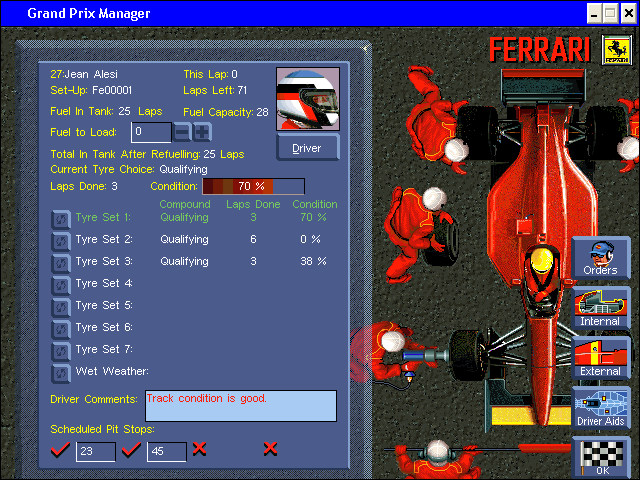
Task: Enable the fourth scheduled pit stop
Action: click(x=269, y=449)
